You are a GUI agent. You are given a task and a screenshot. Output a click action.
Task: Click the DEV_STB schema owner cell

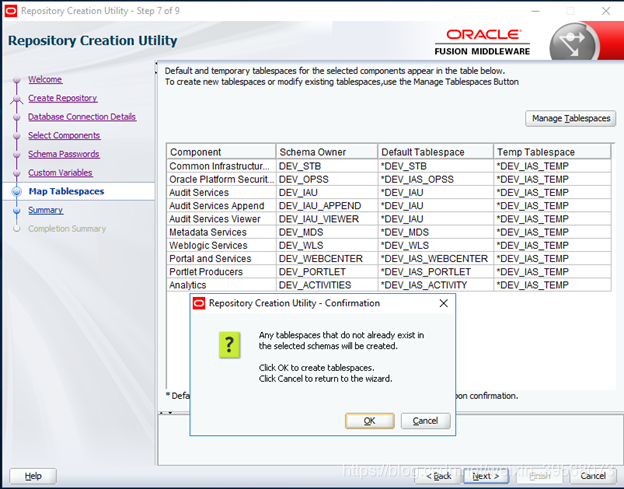tap(327, 166)
